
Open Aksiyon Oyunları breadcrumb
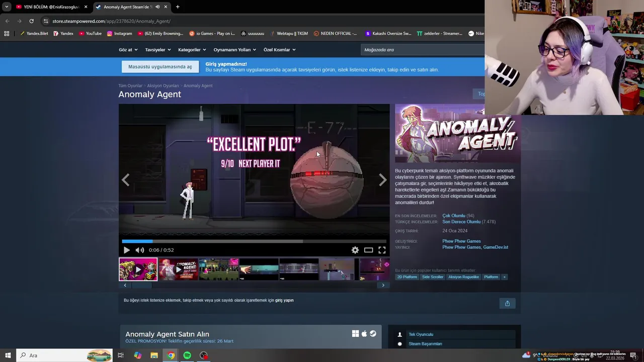click(x=163, y=85)
